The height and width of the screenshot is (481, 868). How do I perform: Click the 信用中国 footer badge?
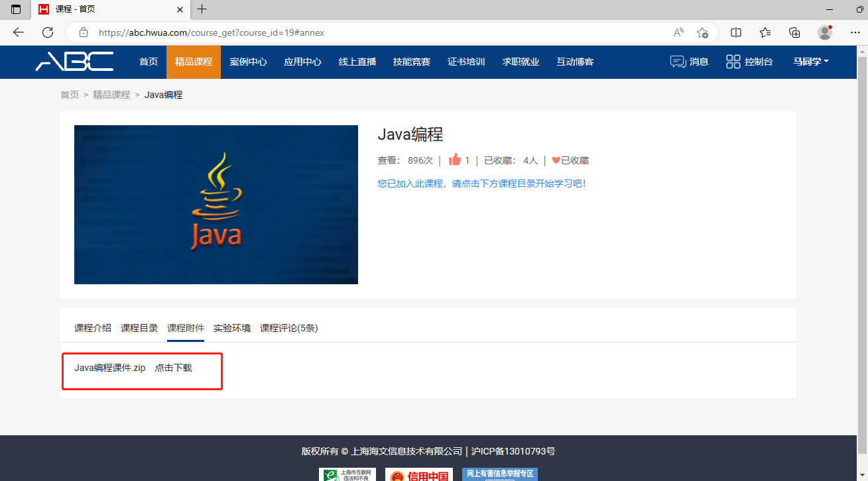pyautogui.click(x=419, y=474)
